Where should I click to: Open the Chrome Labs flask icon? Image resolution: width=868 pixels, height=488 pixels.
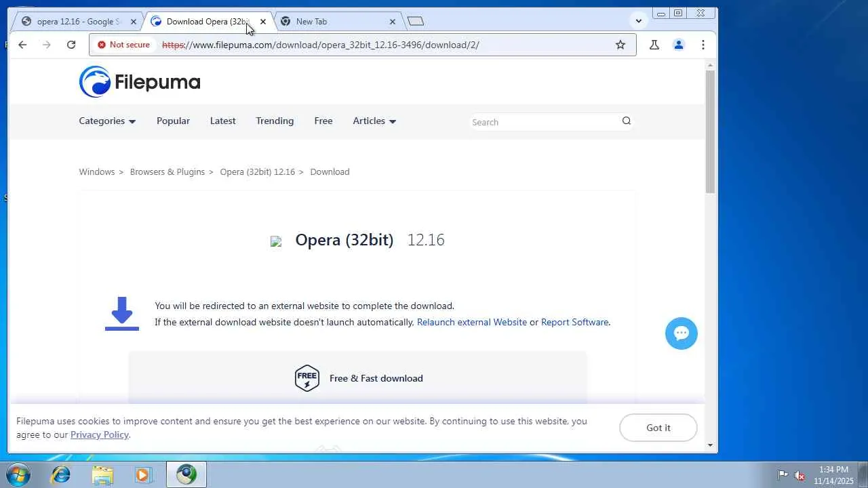[x=654, y=45]
